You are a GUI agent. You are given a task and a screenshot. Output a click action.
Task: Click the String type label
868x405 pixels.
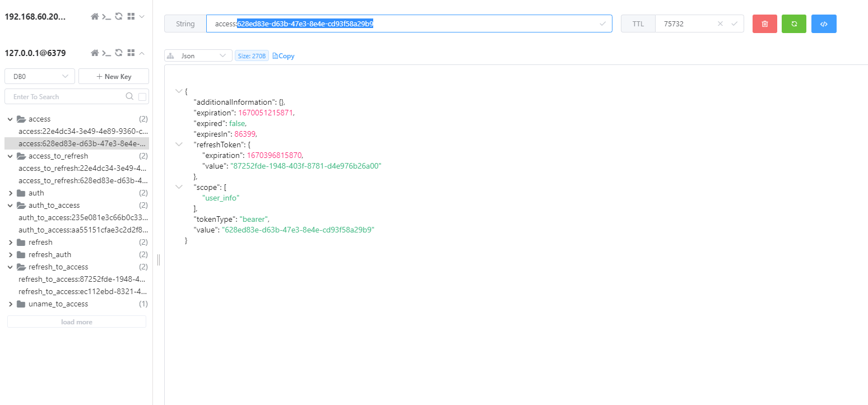[x=185, y=24]
